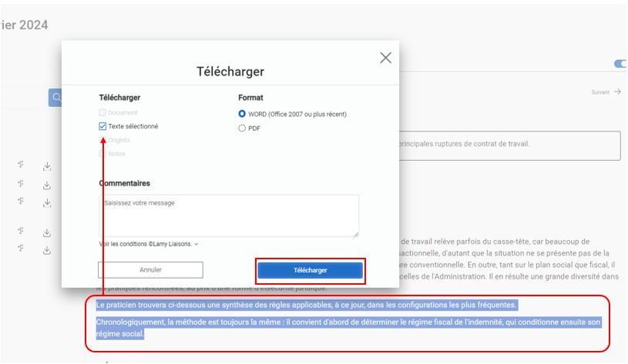Click the blue Télécharger button
The height and width of the screenshot is (364, 628).
(310, 270)
